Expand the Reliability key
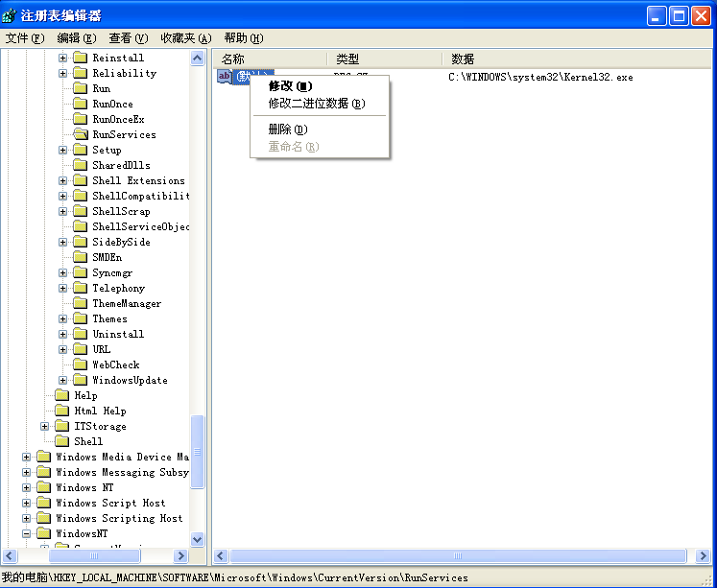 click(62, 73)
